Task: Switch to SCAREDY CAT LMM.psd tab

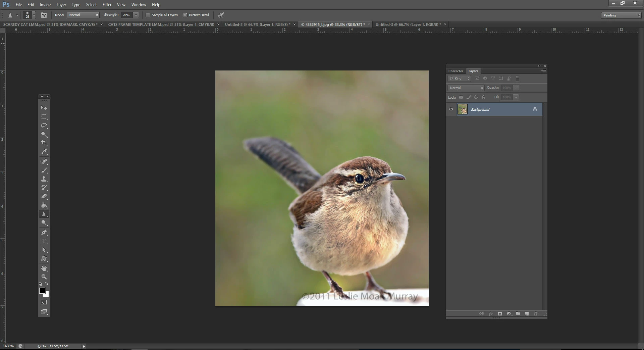Action: (50, 24)
